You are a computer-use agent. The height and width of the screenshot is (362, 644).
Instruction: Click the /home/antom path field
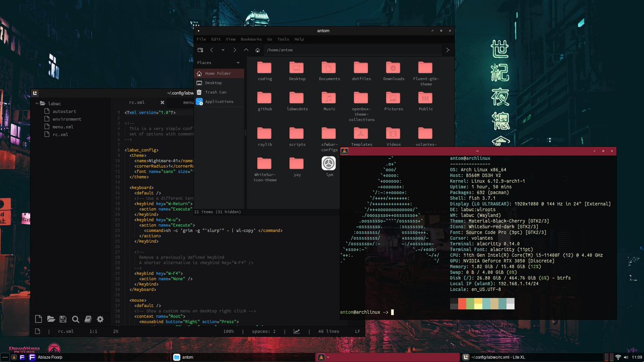coord(353,50)
